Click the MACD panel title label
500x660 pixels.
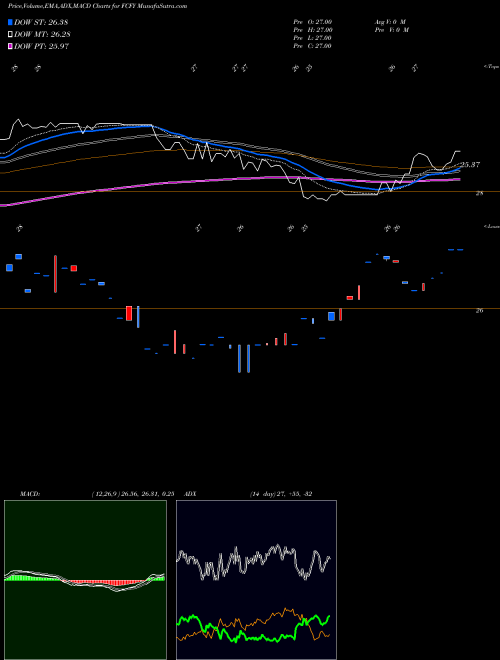coord(30,494)
